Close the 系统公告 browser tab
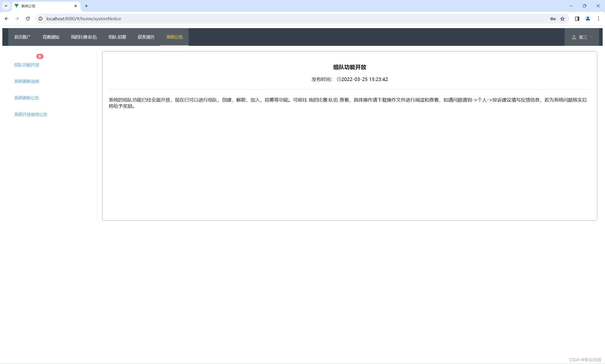The height and width of the screenshot is (364, 605). pyautogui.click(x=76, y=6)
